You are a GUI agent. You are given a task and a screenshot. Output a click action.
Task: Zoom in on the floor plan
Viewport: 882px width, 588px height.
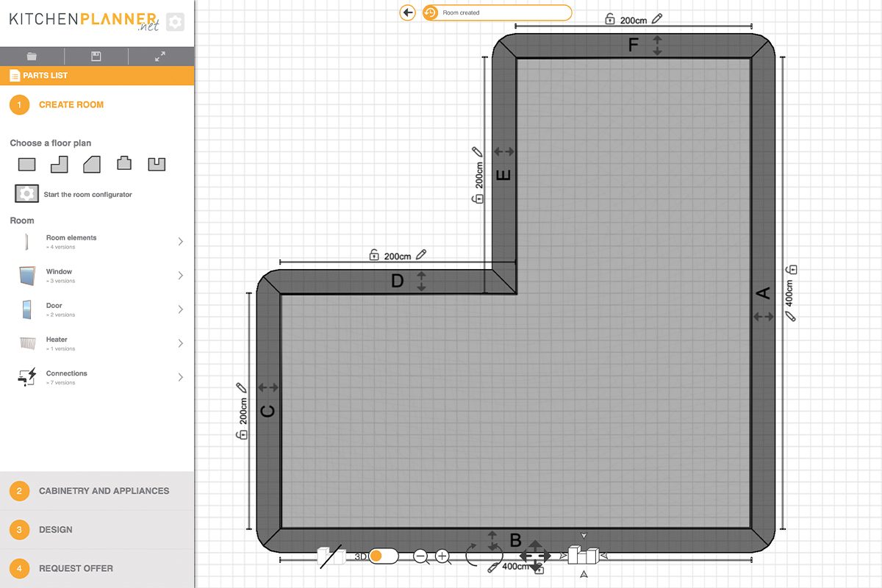(x=441, y=557)
